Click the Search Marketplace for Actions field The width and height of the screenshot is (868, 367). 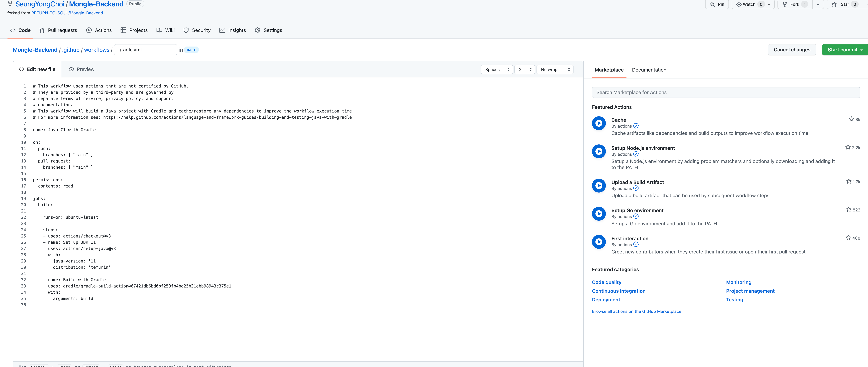point(726,93)
